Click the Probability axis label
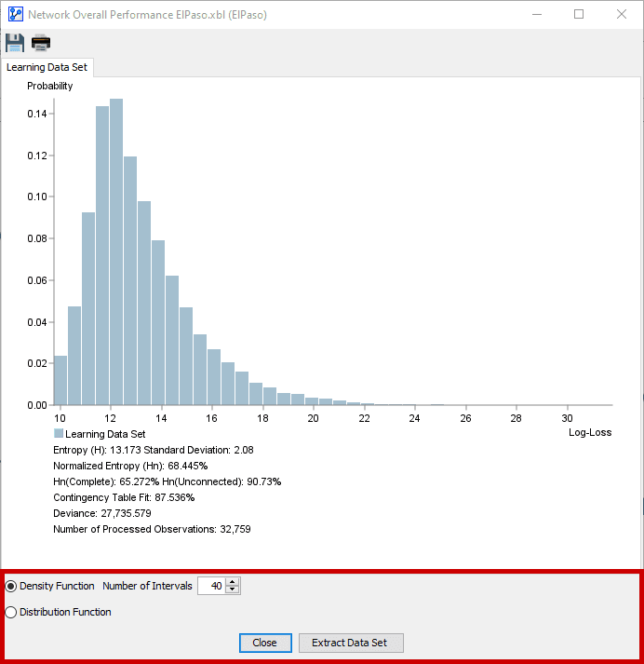Viewport: 644px width, 664px height. tap(50, 86)
